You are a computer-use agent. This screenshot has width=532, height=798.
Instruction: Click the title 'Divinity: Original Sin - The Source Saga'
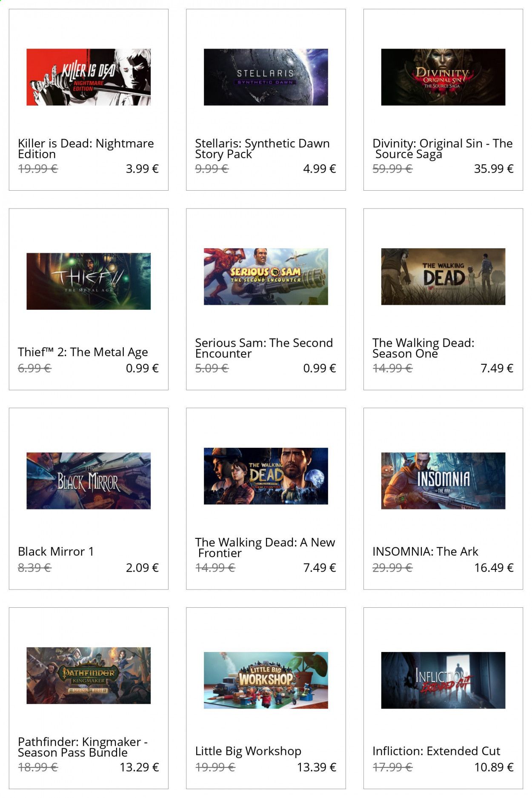click(443, 149)
